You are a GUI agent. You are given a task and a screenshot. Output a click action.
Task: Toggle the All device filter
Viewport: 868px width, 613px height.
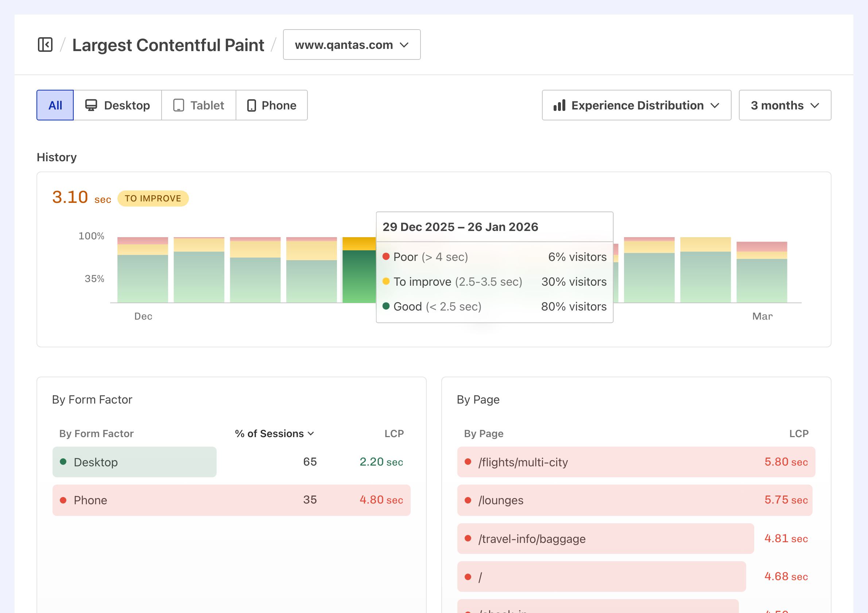click(x=55, y=105)
